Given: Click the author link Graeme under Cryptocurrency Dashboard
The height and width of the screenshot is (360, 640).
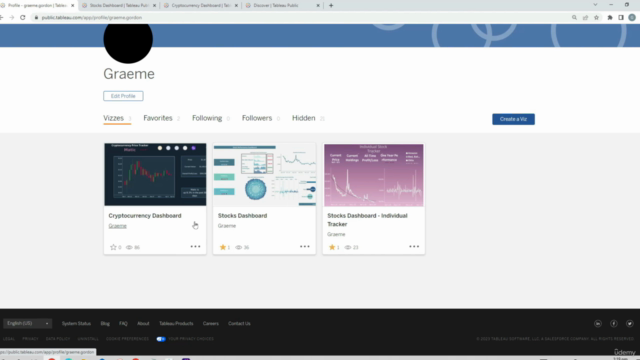Looking at the screenshot, I should 118,226.
